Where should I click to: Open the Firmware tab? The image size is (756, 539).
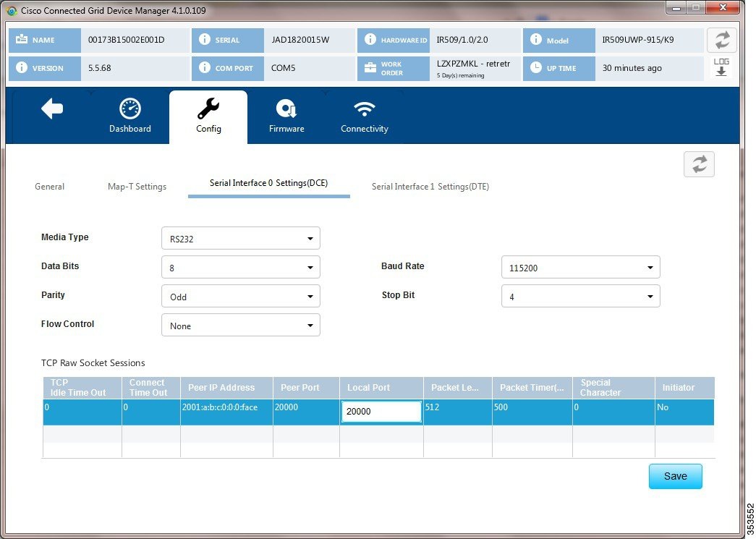[x=286, y=116]
